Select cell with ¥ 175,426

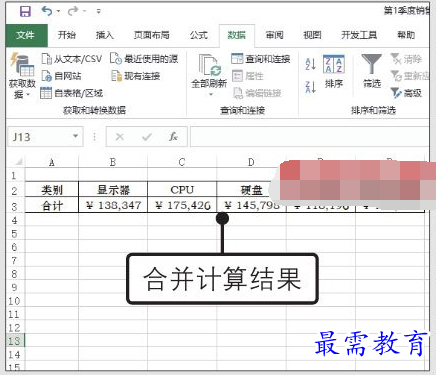[182, 205]
